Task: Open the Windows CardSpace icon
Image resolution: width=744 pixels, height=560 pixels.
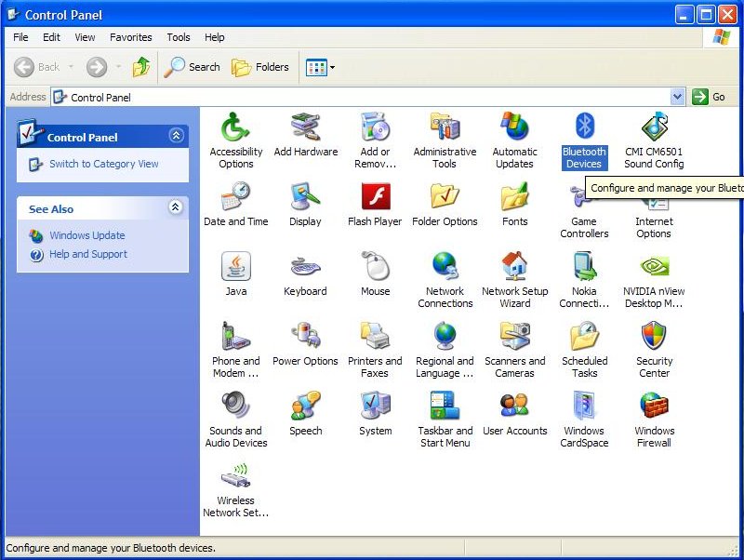Action: click(x=584, y=407)
